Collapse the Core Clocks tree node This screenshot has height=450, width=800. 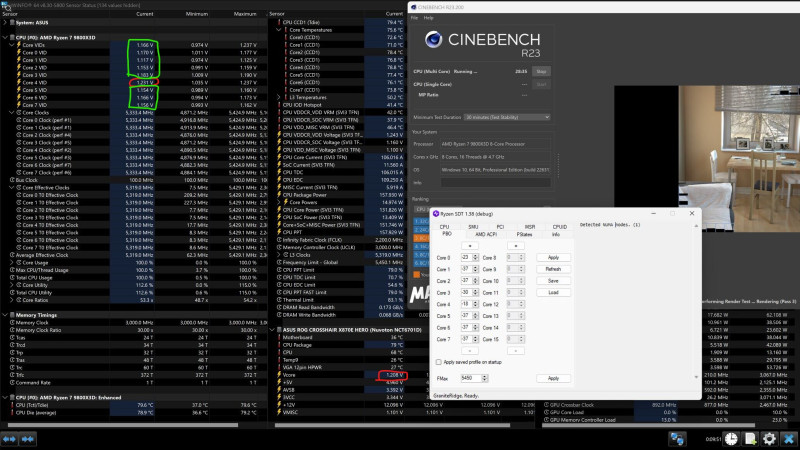pyautogui.click(x=12, y=112)
